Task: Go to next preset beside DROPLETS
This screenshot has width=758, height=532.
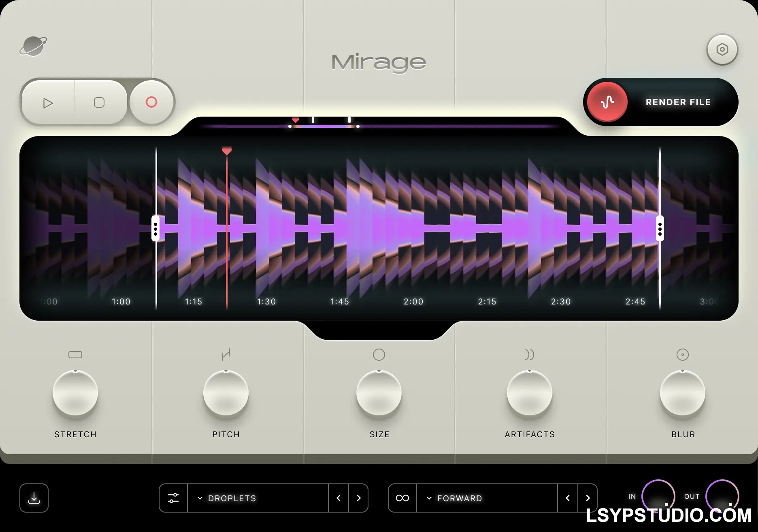Action: 358,498
